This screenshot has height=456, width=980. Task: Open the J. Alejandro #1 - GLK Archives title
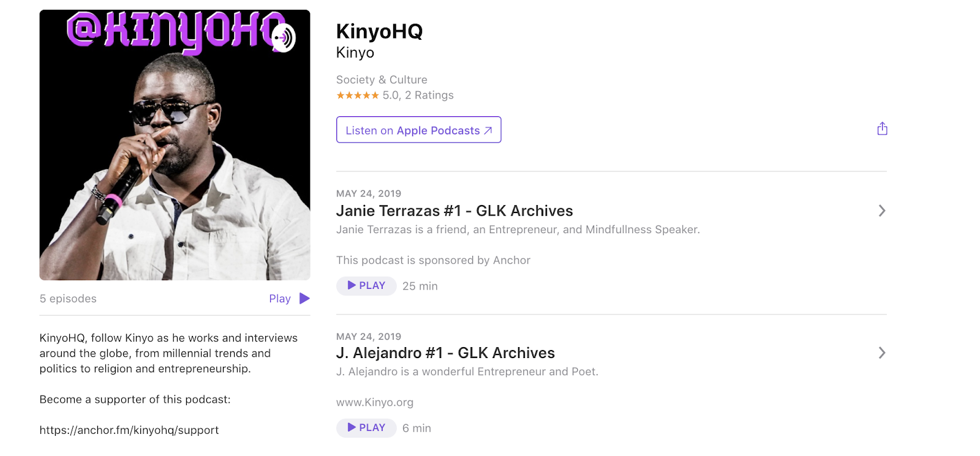point(445,353)
